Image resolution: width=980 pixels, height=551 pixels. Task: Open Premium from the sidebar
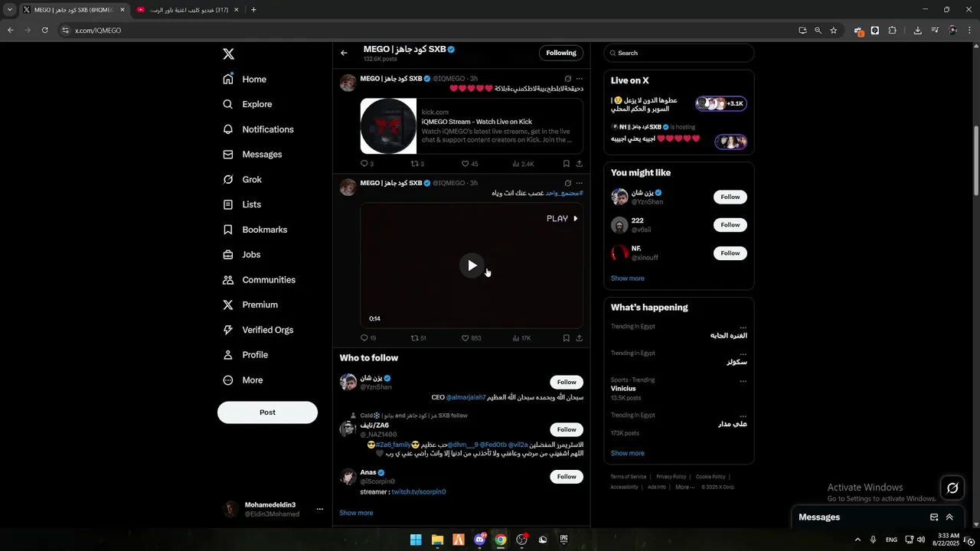[x=250, y=305]
